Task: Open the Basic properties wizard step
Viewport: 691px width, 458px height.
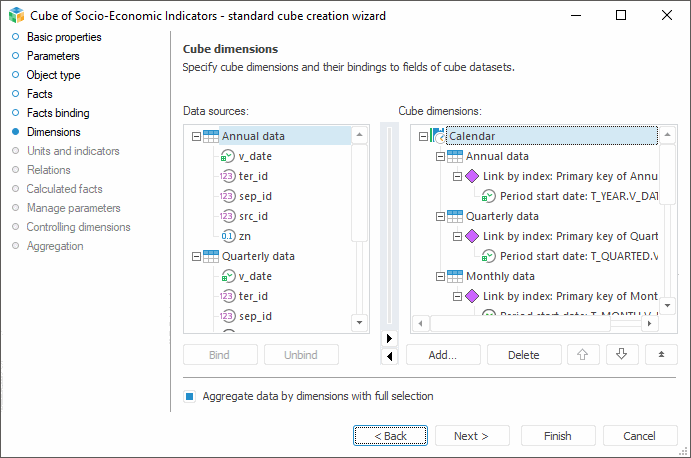Action: tap(63, 37)
